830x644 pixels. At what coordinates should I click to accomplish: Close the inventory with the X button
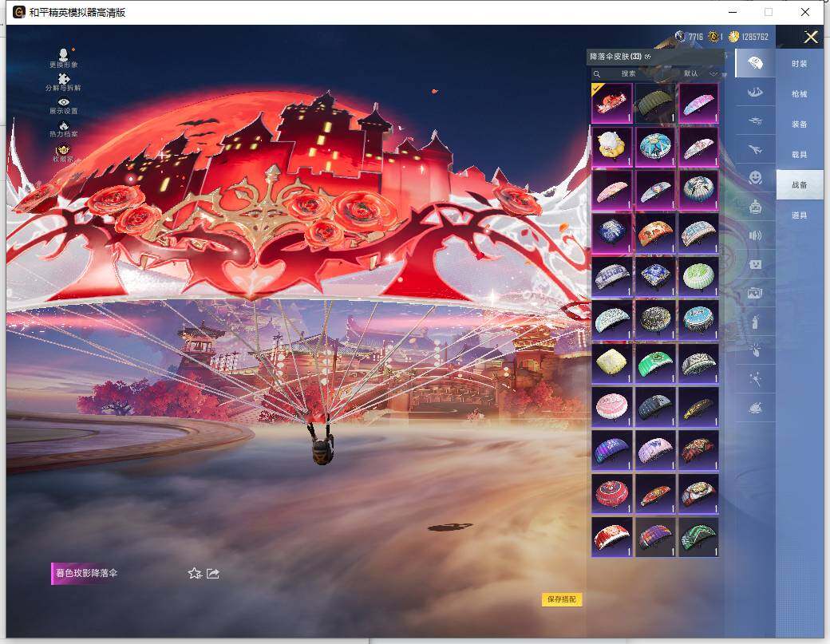pyautogui.click(x=811, y=37)
